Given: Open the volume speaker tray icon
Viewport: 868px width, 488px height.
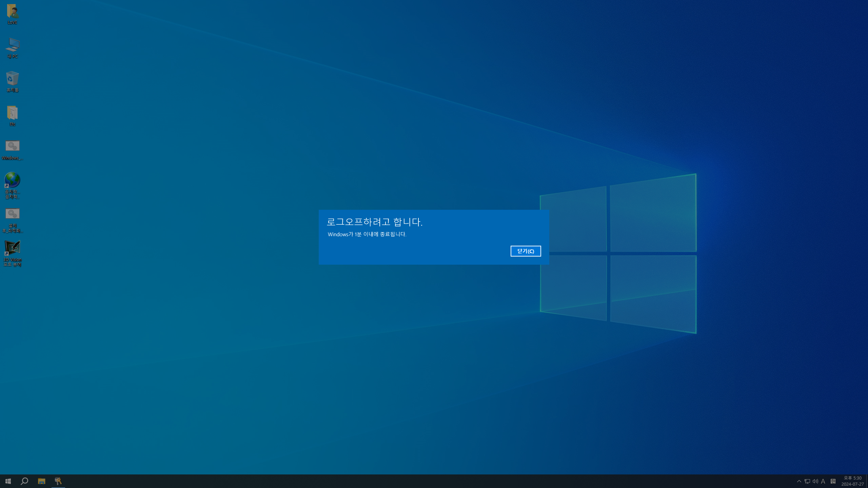Looking at the screenshot, I should pos(815,481).
